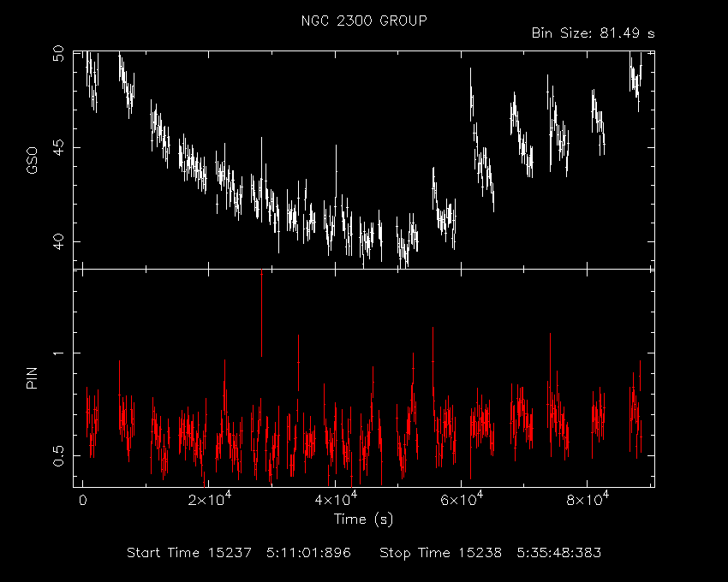728x582 pixels.
Task: Click the x-axis tick label 6×10^4
Action: click(x=462, y=499)
